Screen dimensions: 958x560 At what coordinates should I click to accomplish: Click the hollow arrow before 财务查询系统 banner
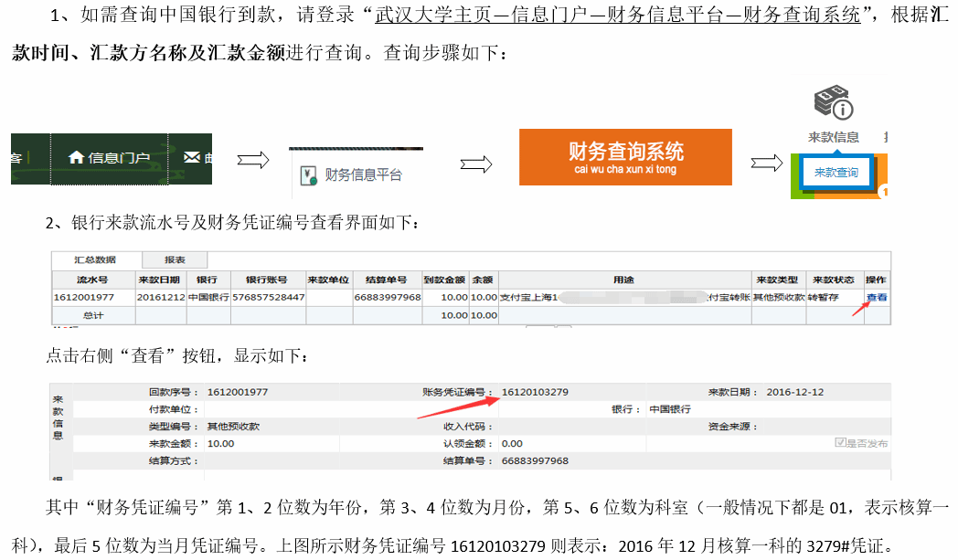[x=475, y=164]
